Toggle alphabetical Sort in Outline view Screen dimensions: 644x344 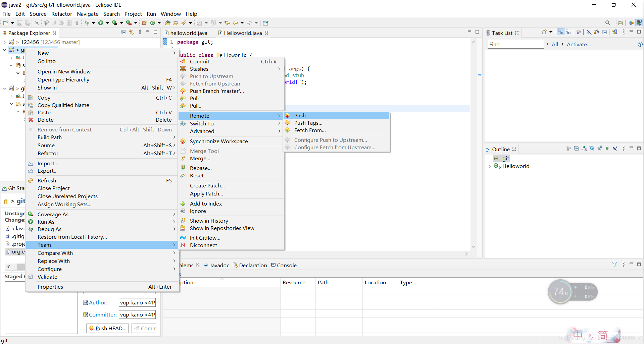tap(584, 149)
